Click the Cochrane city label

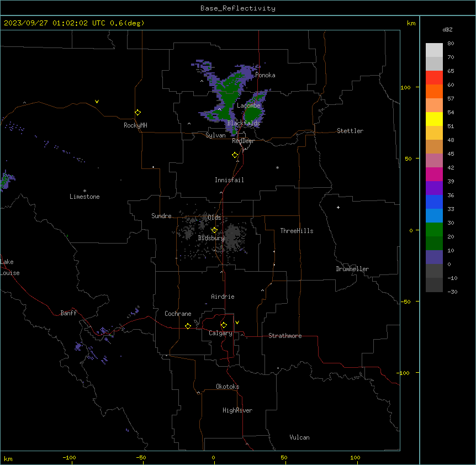coord(178,314)
